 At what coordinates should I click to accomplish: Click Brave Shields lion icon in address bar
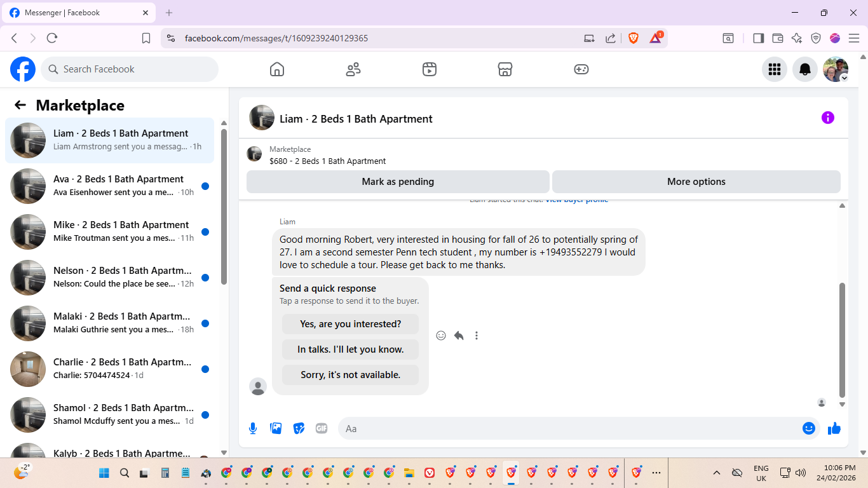[x=634, y=38]
